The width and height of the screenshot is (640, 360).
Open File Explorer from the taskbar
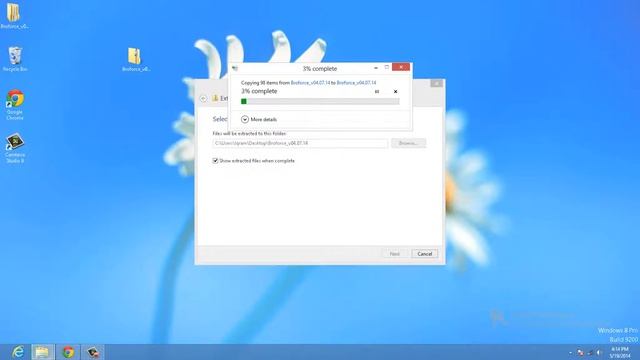click(x=42, y=352)
